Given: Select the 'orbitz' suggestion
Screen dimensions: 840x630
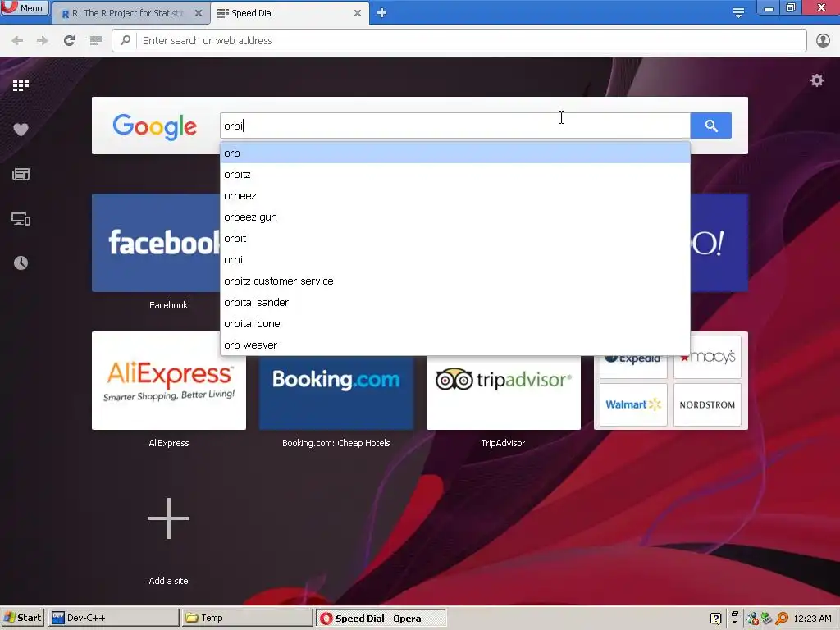Looking at the screenshot, I should (454, 175).
